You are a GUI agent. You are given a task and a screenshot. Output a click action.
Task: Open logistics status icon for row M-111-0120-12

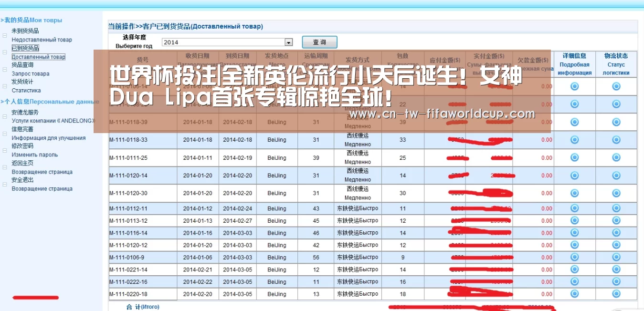point(616,245)
